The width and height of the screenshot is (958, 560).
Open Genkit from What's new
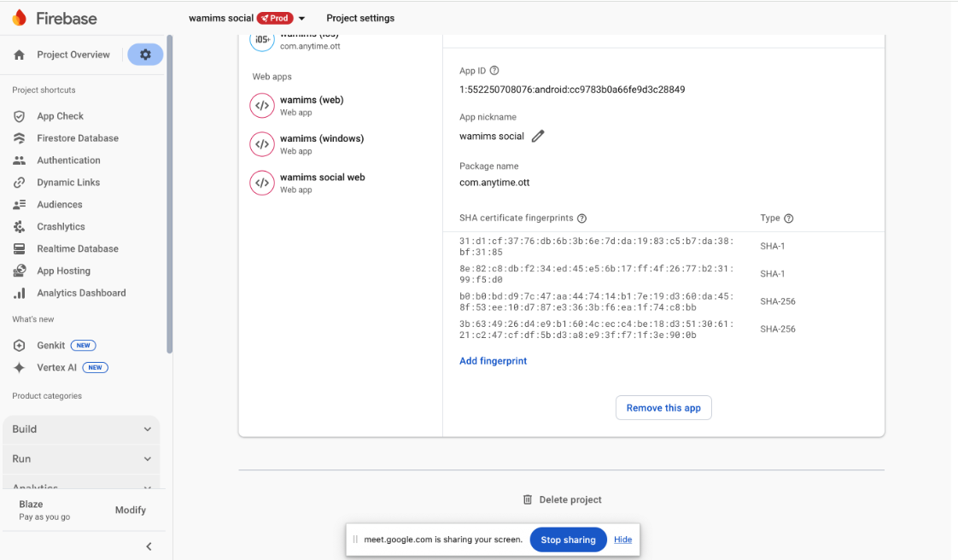pyautogui.click(x=50, y=346)
